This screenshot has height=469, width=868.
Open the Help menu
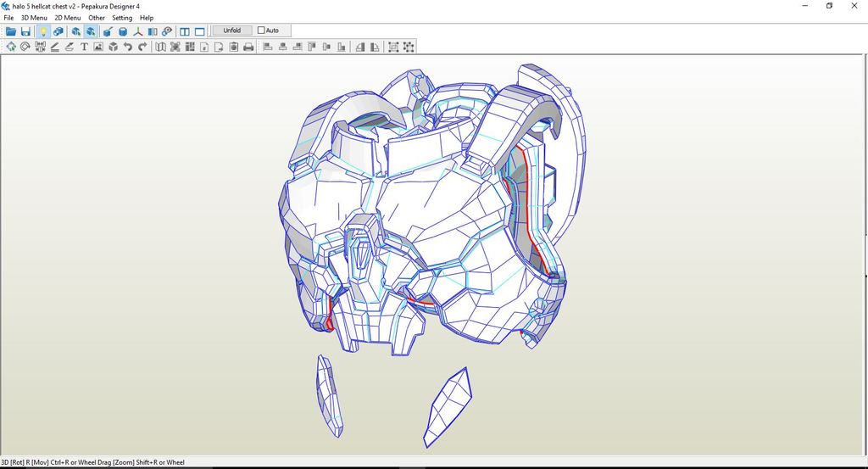(x=147, y=18)
